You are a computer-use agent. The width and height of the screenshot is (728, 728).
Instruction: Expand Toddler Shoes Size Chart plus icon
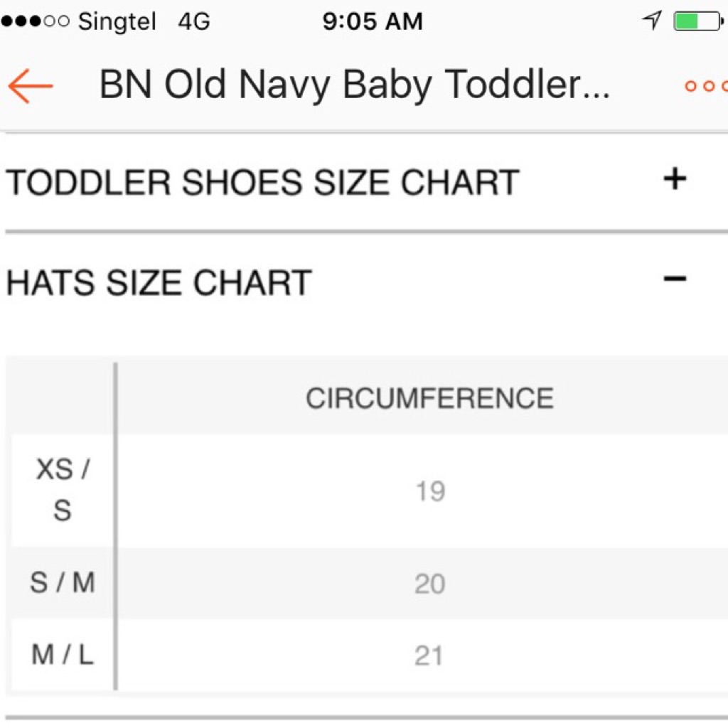point(675,179)
